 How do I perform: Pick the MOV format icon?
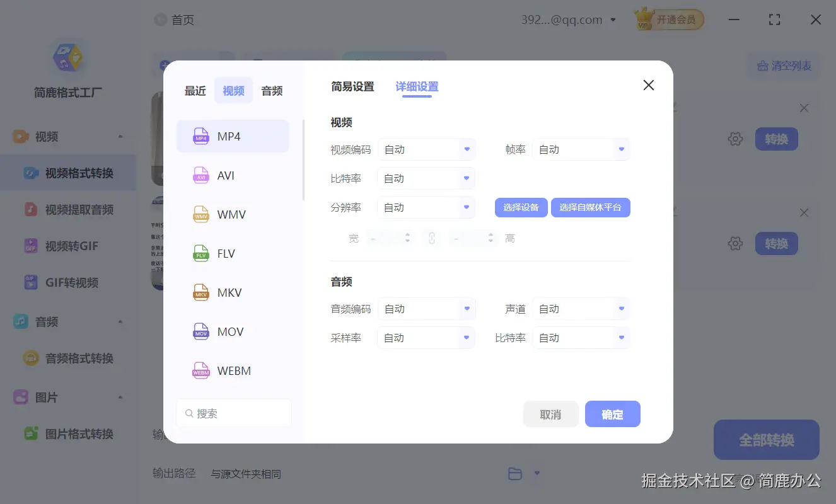200,332
